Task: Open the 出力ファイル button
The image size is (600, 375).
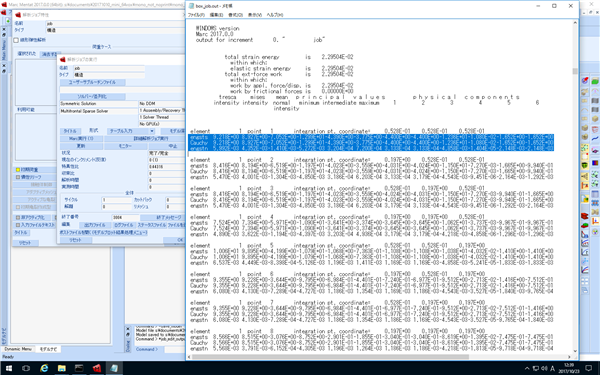Action: tap(95, 225)
